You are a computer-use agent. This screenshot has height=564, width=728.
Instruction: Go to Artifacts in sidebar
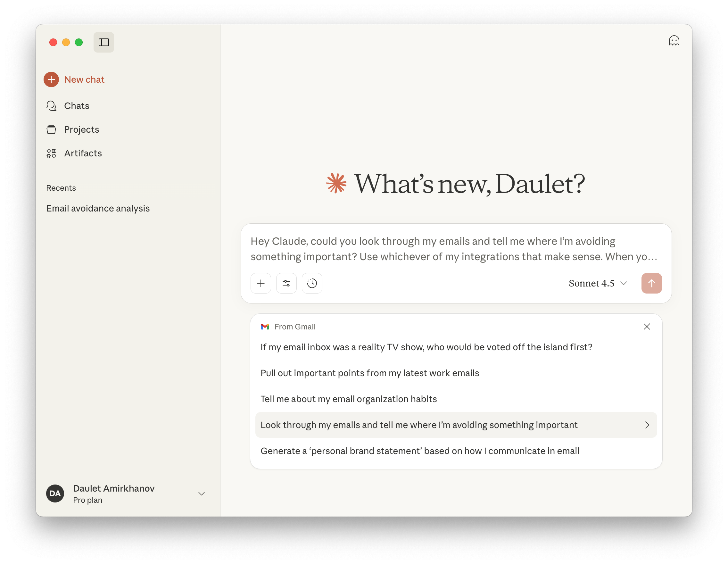coord(83,153)
